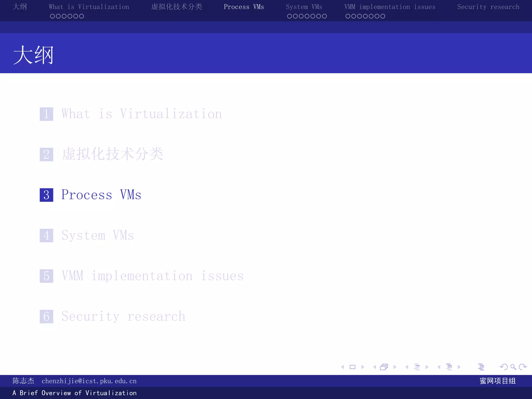532x399 pixels.
Task: Click the number 6 outline box
Action: point(46,317)
